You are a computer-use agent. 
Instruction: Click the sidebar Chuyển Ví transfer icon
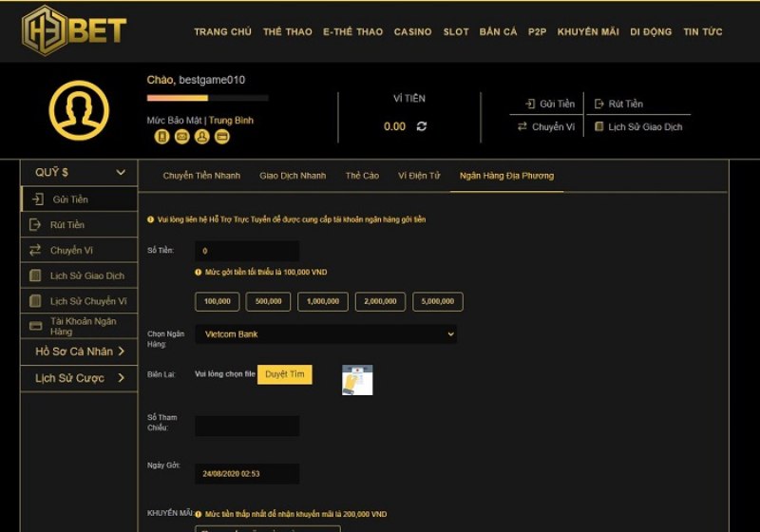coord(35,250)
